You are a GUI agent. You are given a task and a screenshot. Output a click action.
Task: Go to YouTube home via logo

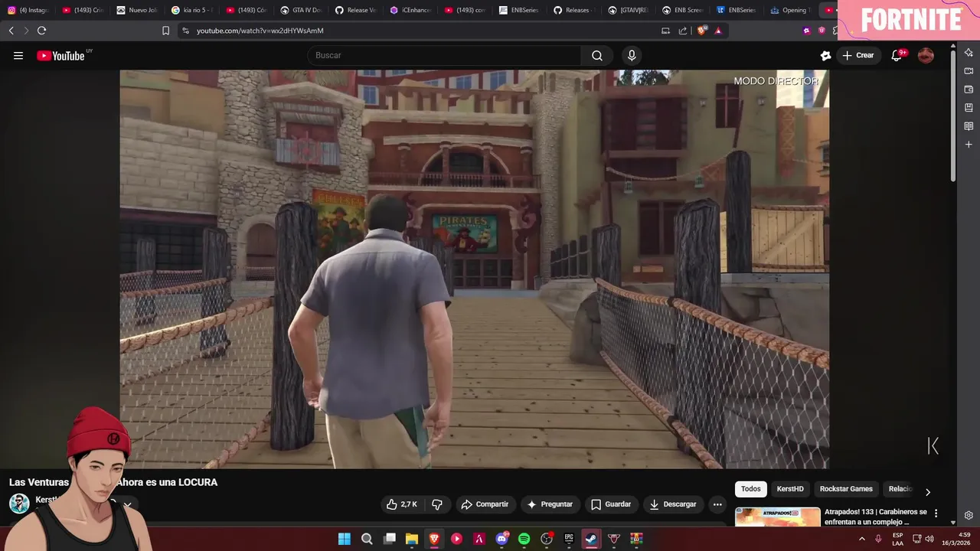point(61,55)
